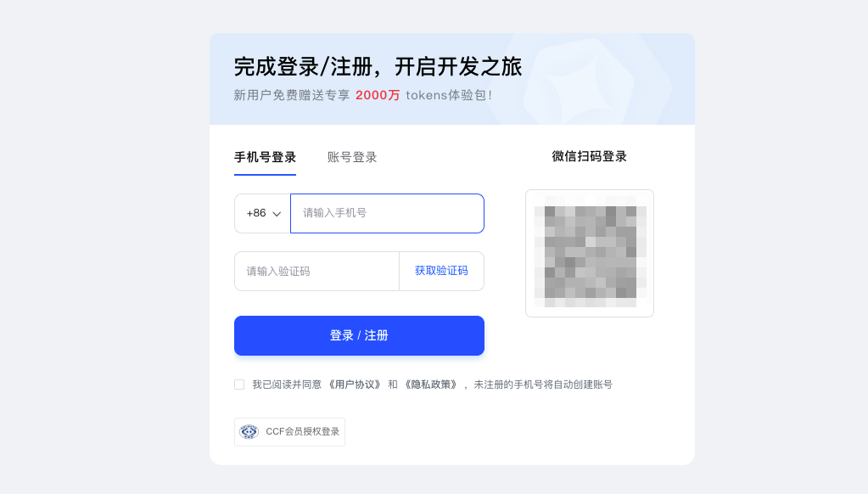Focus the 请输入手机号 field
This screenshot has height=494, width=868.
(387, 213)
